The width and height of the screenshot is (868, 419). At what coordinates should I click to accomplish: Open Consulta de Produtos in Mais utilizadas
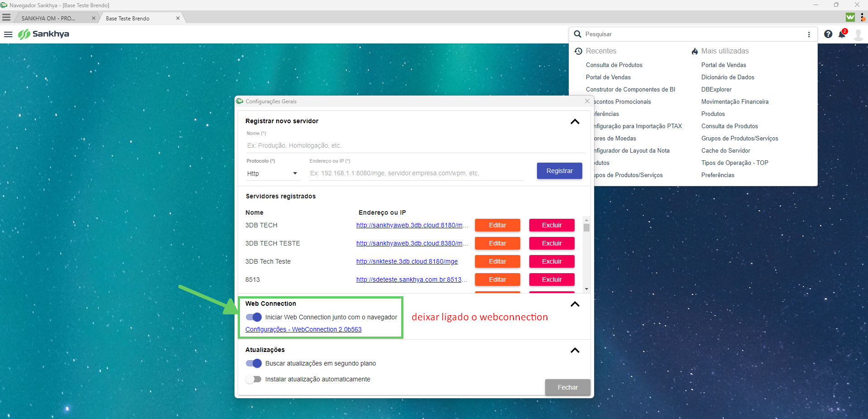coord(729,126)
